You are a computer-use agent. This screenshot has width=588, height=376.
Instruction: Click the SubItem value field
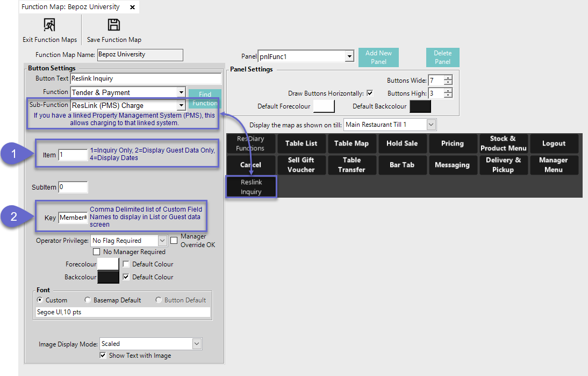pos(73,187)
